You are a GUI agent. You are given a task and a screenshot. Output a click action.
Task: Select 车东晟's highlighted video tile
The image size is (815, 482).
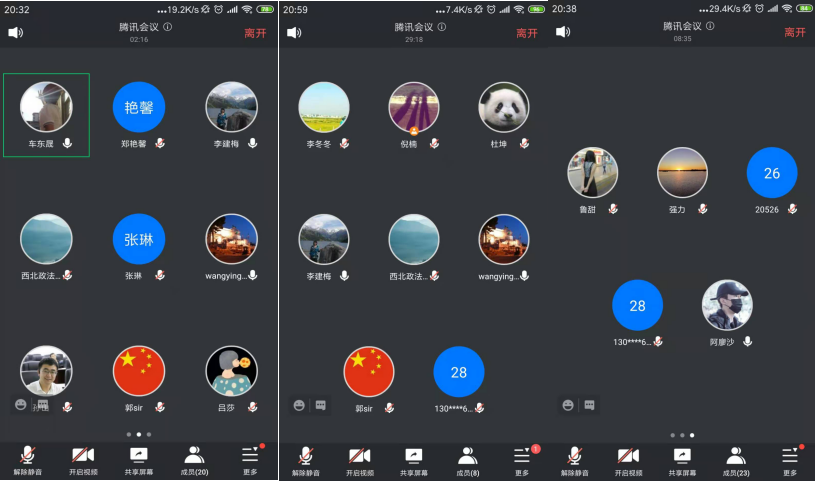[47, 114]
